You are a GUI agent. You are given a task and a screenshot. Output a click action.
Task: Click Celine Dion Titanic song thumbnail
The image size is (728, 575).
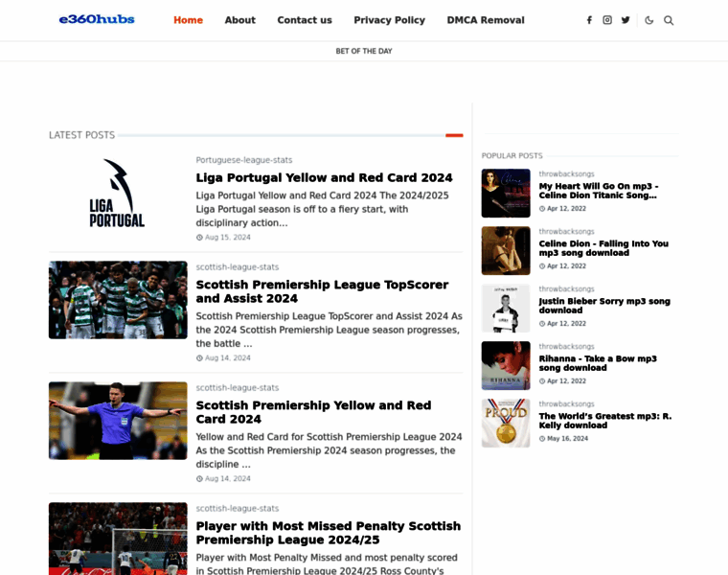(x=506, y=194)
